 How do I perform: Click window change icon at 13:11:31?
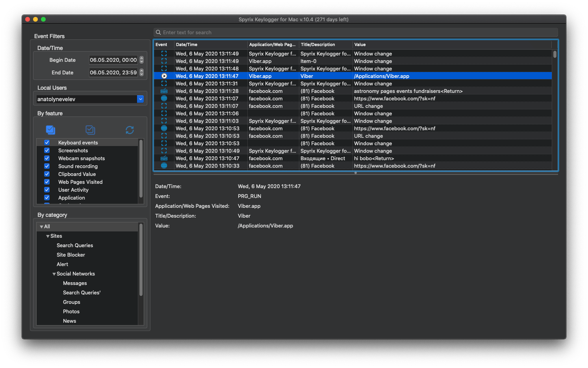click(x=164, y=83)
